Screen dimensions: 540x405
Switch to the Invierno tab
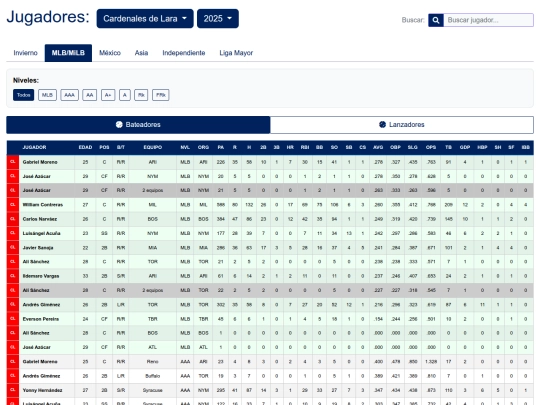click(25, 53)
